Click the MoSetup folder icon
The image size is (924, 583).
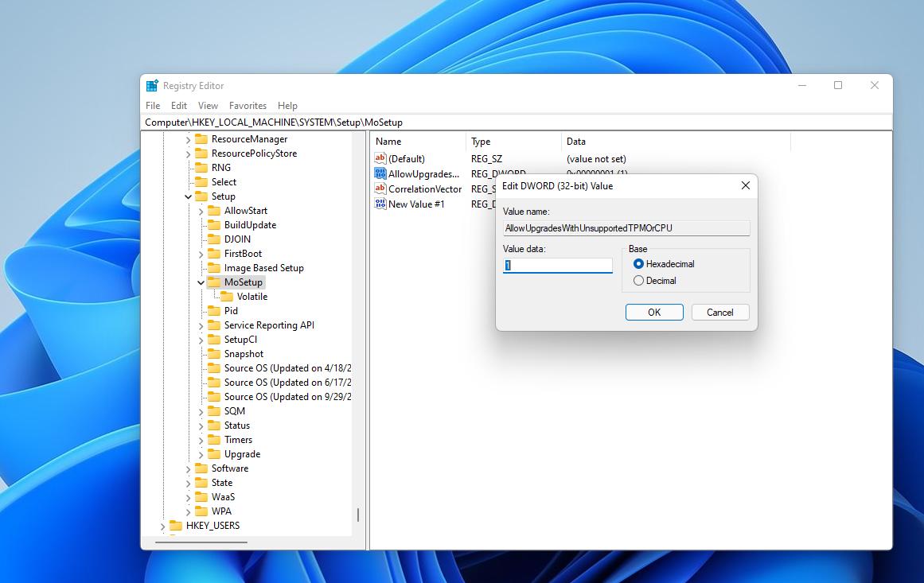click(214, 282)
